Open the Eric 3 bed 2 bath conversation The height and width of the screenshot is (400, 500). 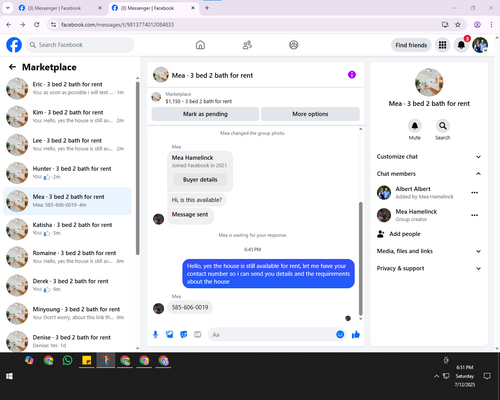[x=68, y=88]
